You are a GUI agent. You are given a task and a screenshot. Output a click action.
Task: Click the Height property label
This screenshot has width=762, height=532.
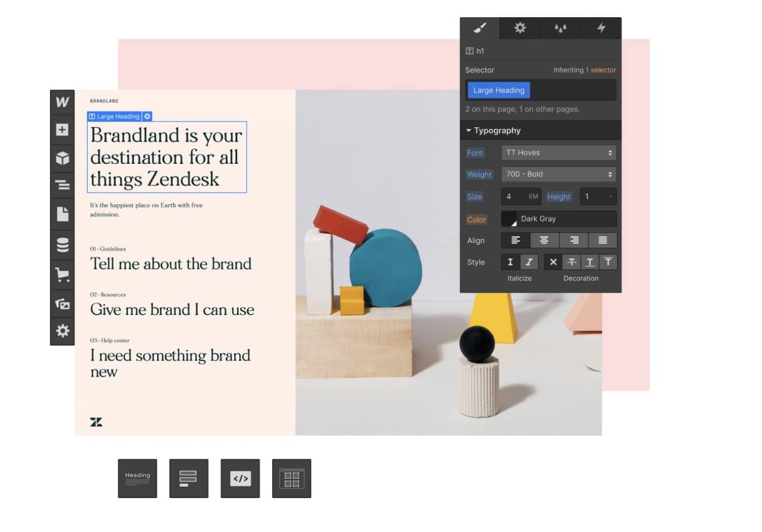pyautogui.click(x=559, y=197)
